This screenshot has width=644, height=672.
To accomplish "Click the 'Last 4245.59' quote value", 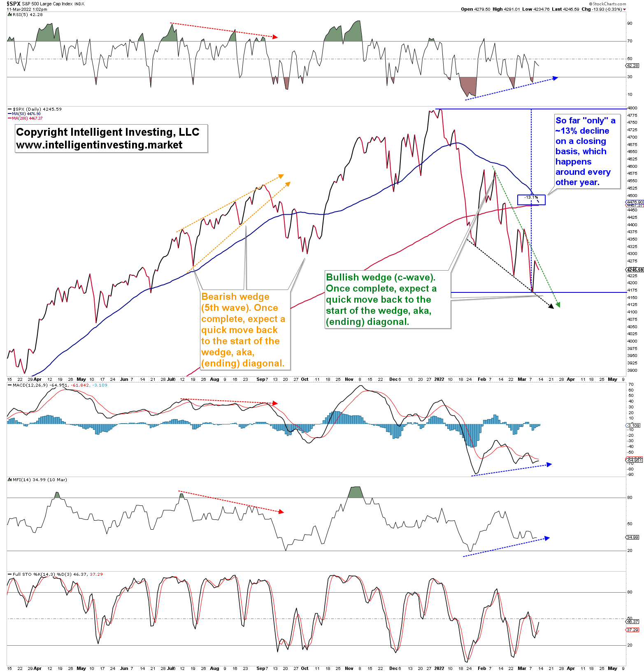I will pyautogui.click(x=565, y=9).
